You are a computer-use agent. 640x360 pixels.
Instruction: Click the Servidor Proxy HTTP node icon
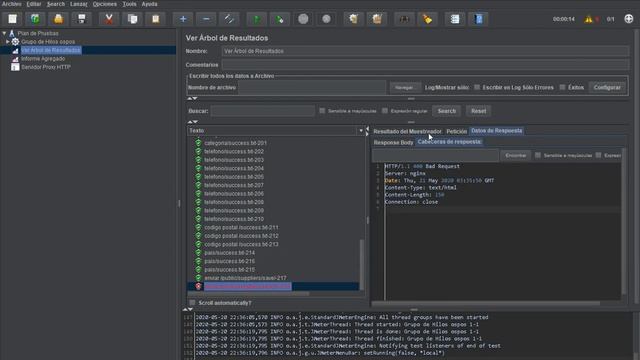(x=15, y=67)
